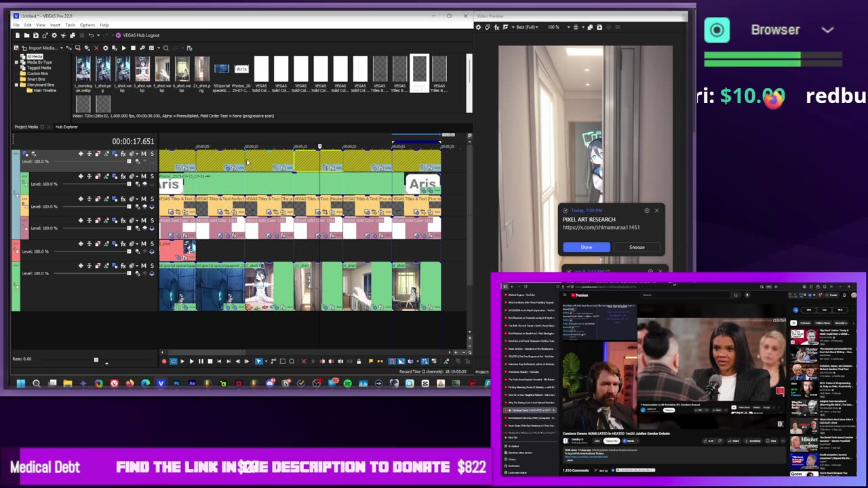Open Spotify from the Windows taskbar
Viewport: 868px width, 488px height.
point(347,383)
